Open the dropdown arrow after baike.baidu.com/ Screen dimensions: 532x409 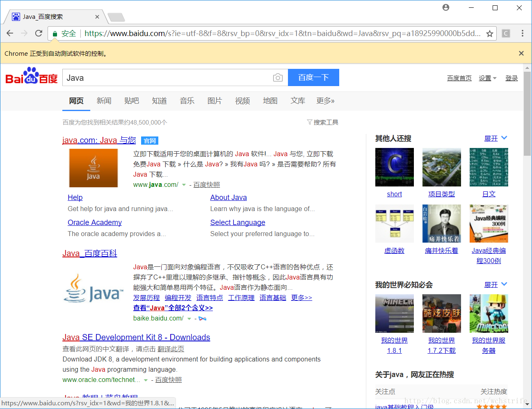click(x=189, y=318)
